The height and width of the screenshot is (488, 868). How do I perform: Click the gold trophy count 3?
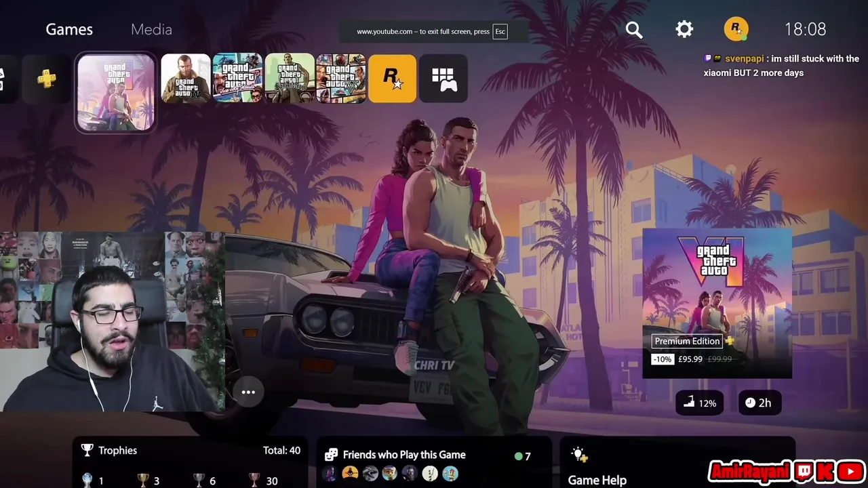[x=156, y=481]
